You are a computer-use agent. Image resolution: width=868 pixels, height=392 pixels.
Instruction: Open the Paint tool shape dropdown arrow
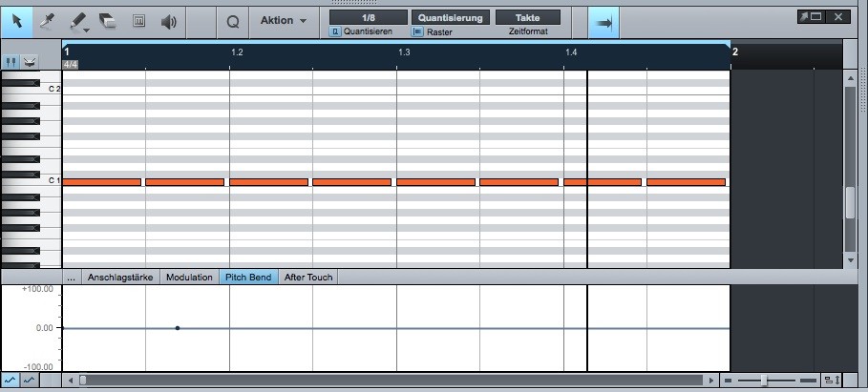[87, 30]
